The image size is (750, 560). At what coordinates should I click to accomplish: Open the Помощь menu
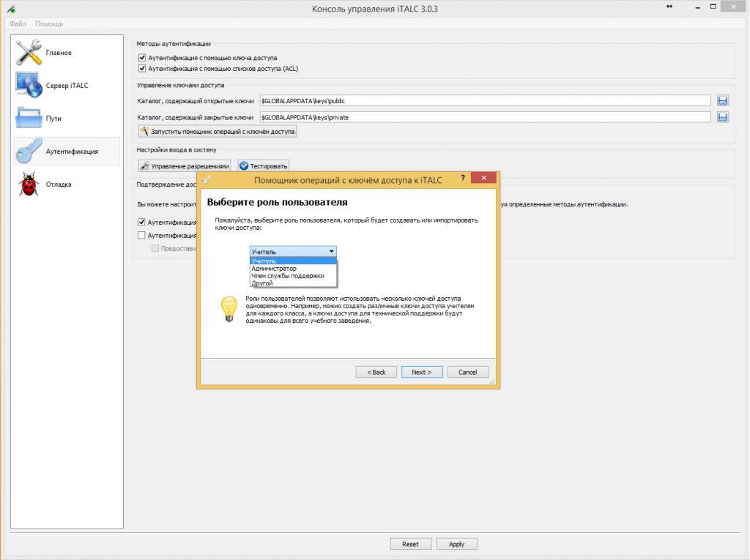pos(49,23)
